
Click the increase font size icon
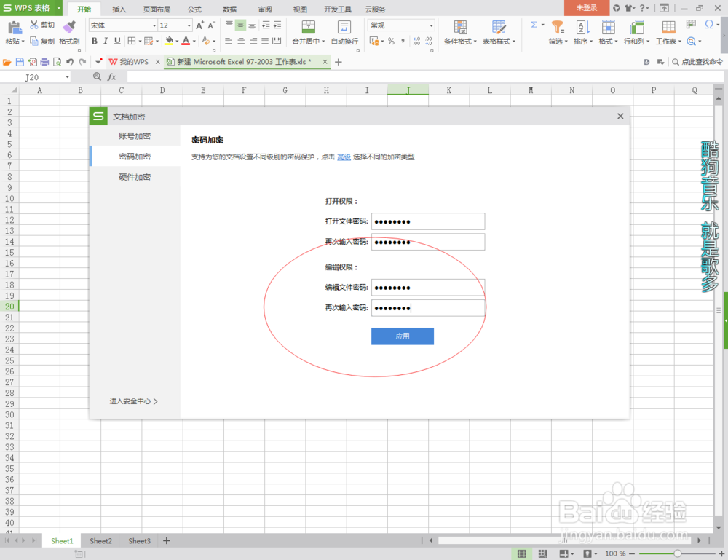[199, 25]
